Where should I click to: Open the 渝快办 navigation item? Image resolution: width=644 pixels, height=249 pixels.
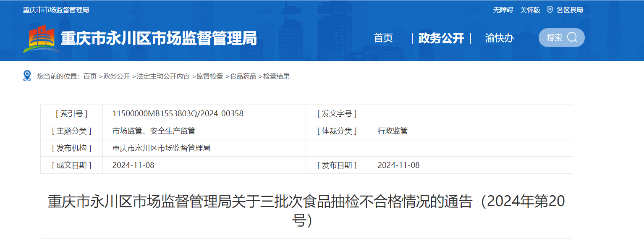(x=499, y=38)
